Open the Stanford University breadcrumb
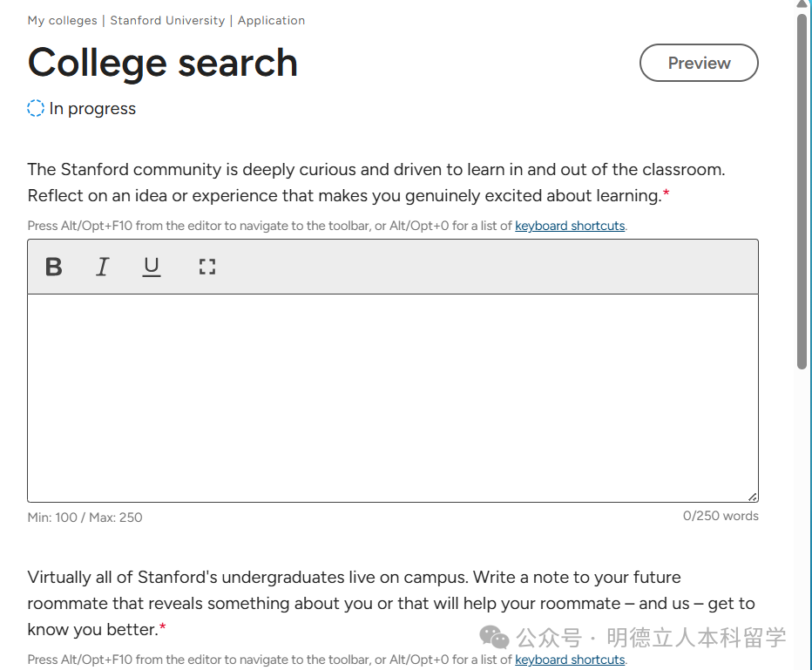Viewport: 812px width, 670px height. click(x=167, y=20)
